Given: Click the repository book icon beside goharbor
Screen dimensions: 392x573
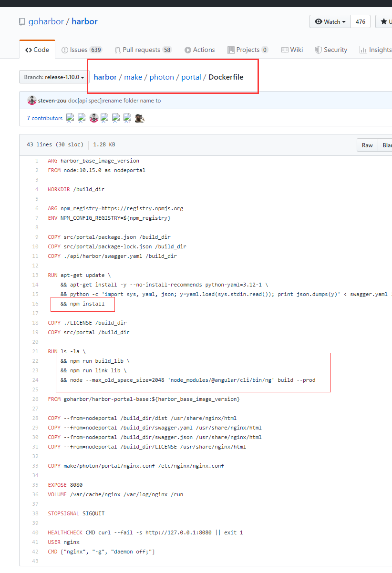Looking at the screenshot, I should 21,22.
